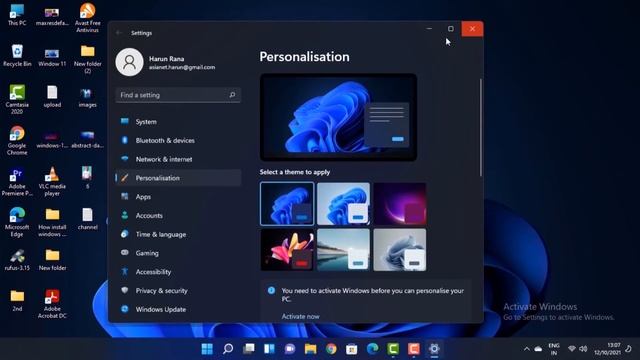Open Harun Rana account profile picture
The image size is (640, 360).
tap(129, 62)
